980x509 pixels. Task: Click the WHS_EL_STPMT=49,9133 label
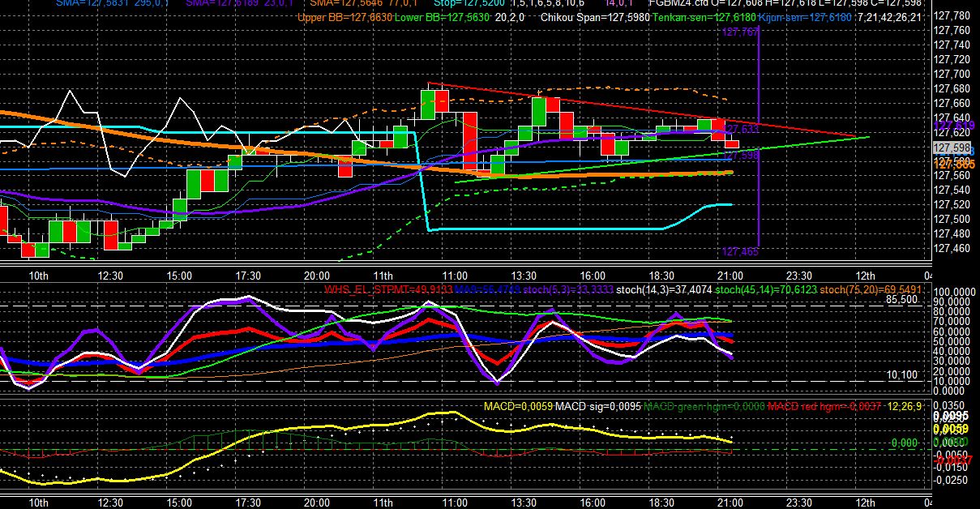388,289
